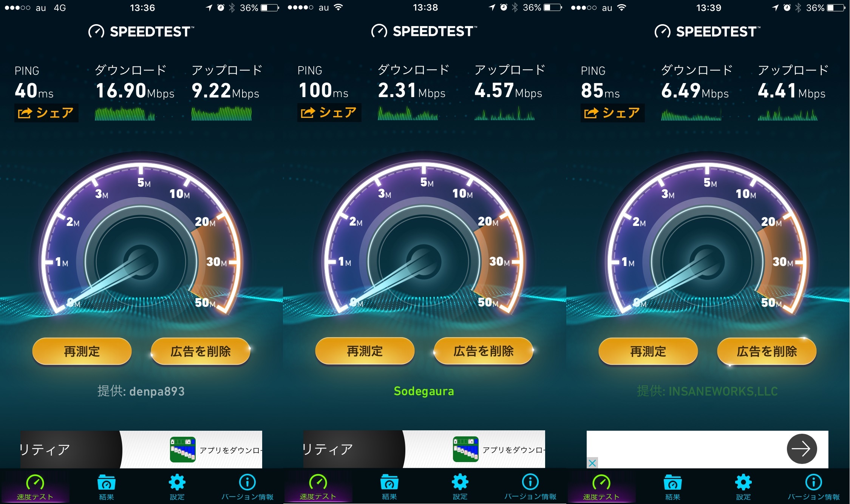Tap the arrow button in the white ad banner

[802, 449]
